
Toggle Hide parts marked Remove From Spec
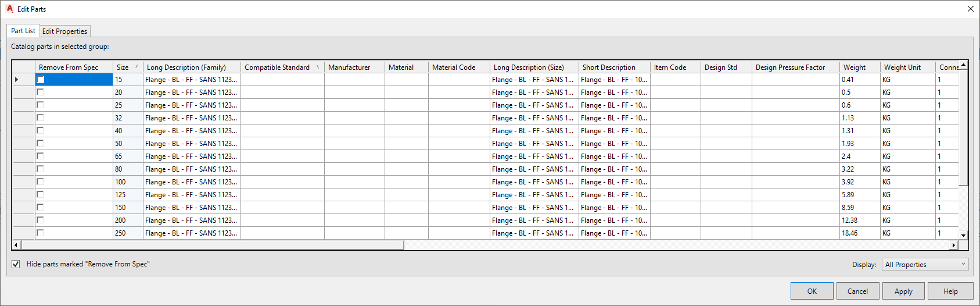coord(16,264)
